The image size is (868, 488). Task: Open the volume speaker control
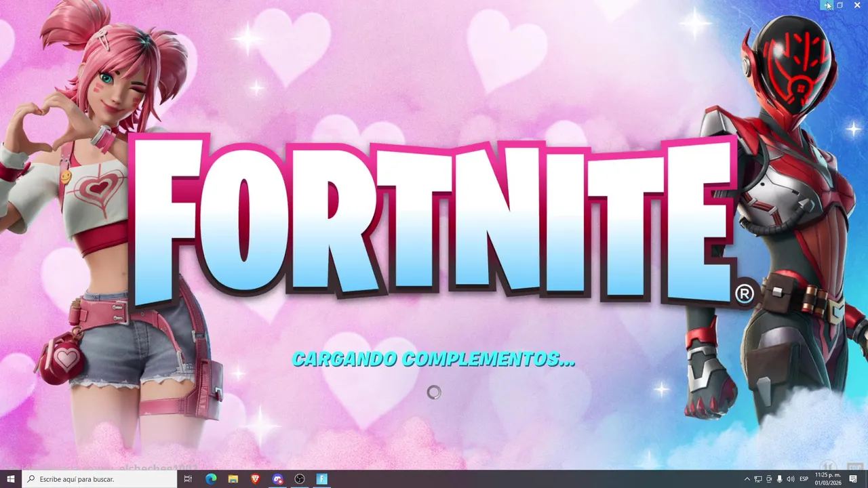791,479
